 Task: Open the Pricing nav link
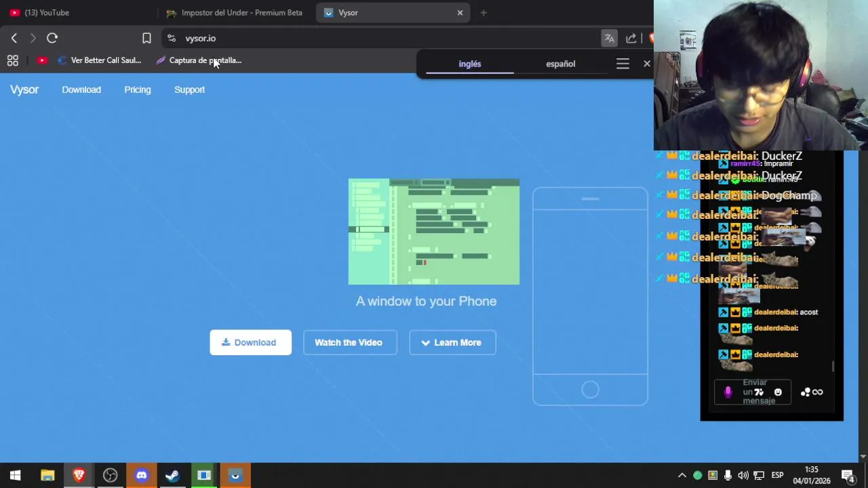(x=138, y=89)
